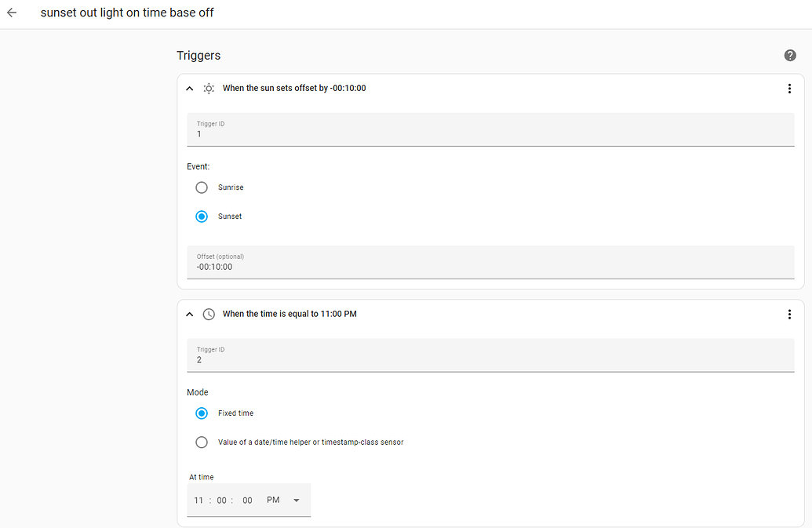812x528 pixels.
Task: Go back using the arrow icon
Action: click(12, 13)
